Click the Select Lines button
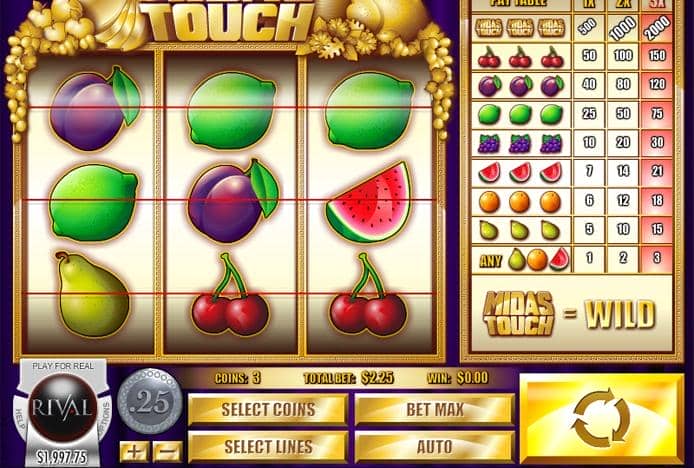This screenshot has height=468, width=694. pos(268,447)
